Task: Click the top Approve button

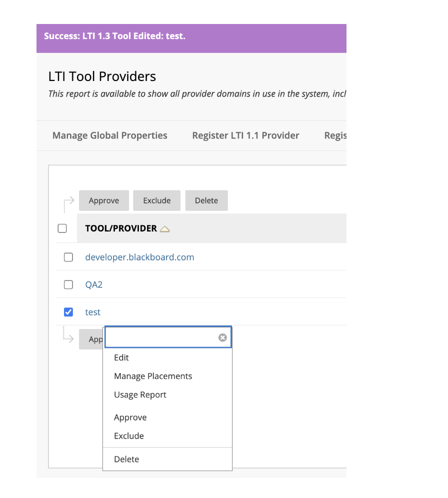Action: tap(104, 200)
